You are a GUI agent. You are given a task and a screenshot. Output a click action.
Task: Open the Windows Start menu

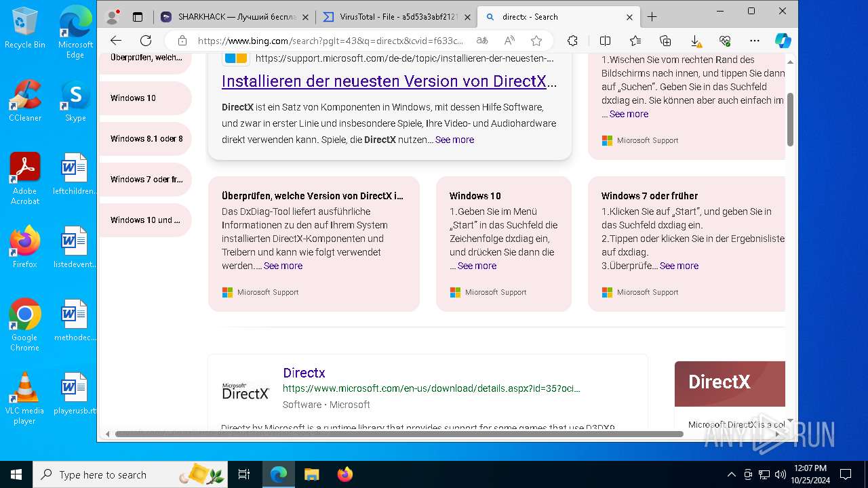pos(16,474)
